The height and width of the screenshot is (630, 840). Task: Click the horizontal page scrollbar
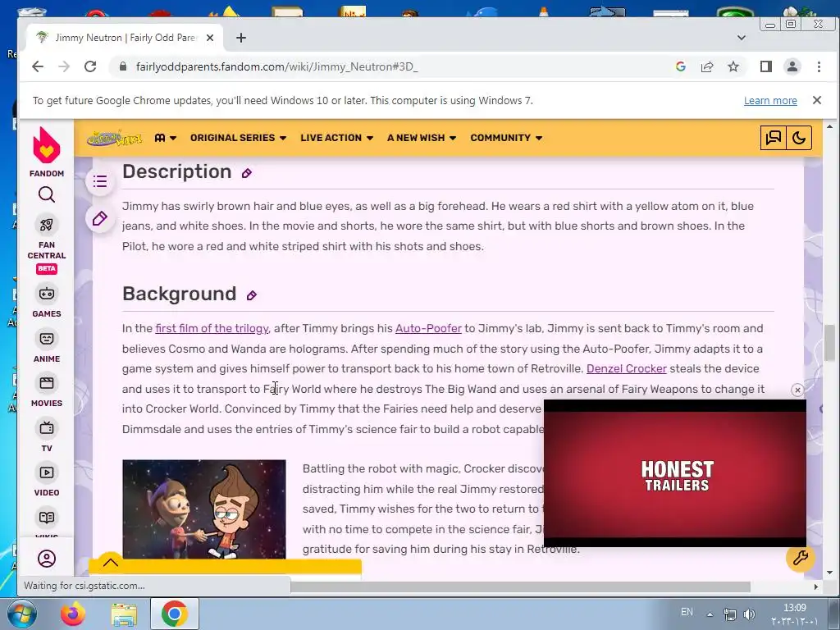(520, 587)
